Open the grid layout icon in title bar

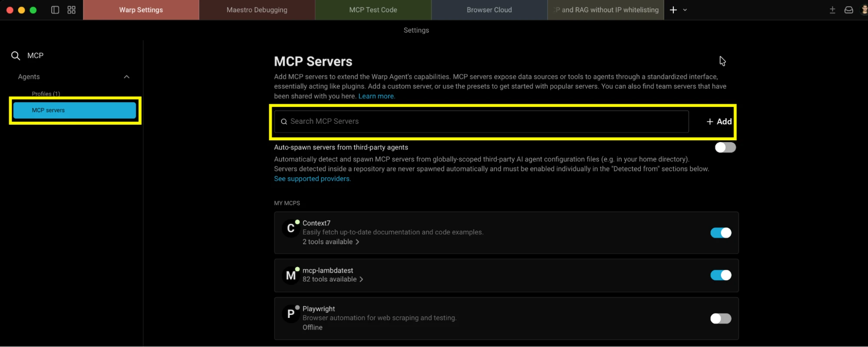72,10
